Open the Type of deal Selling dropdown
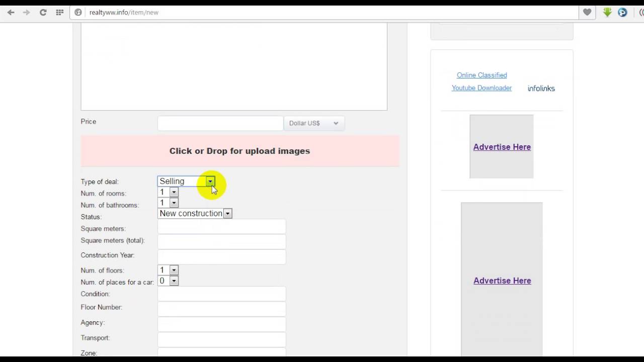 (186, 181)
